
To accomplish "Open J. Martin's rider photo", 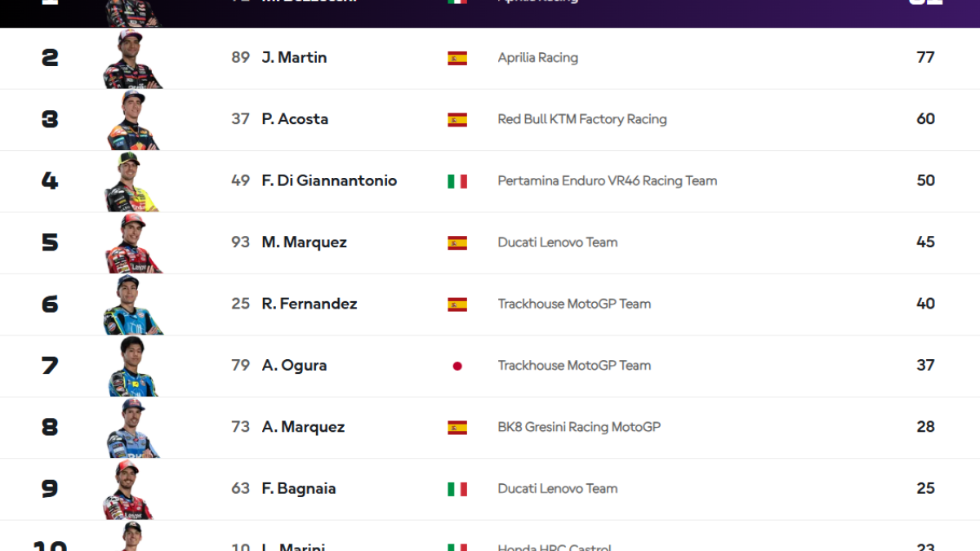I will click(132, 59).
